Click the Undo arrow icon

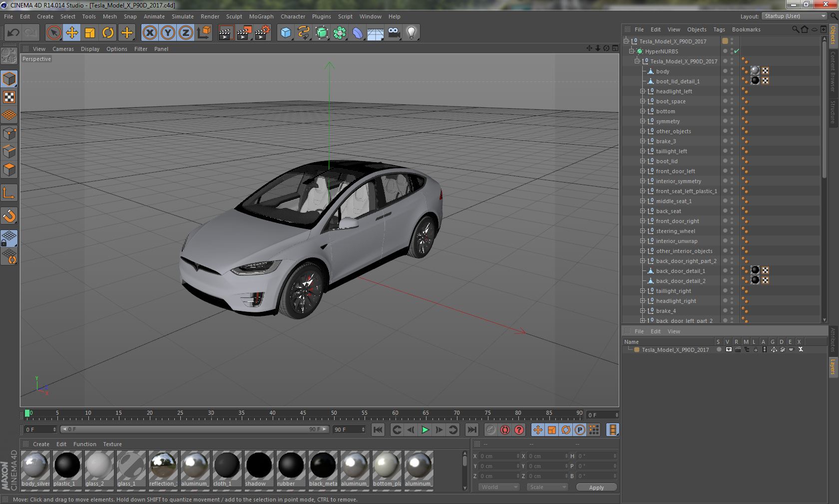13,33
